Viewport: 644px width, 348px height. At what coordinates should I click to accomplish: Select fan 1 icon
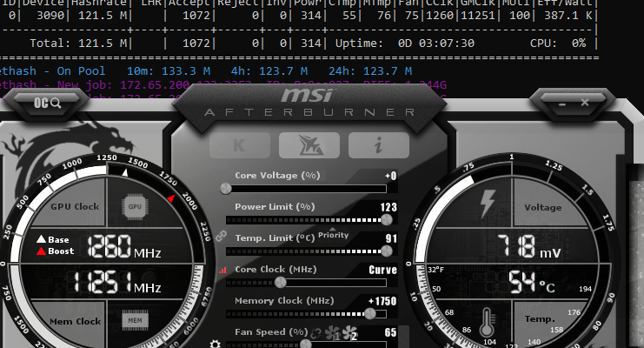coord(333,333)
